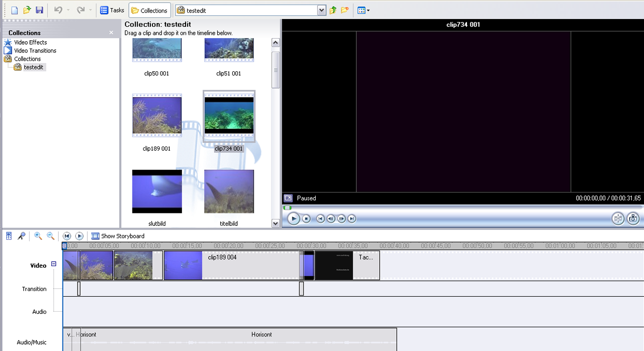
Task: Play the timeline
Action: click(80, 236)
